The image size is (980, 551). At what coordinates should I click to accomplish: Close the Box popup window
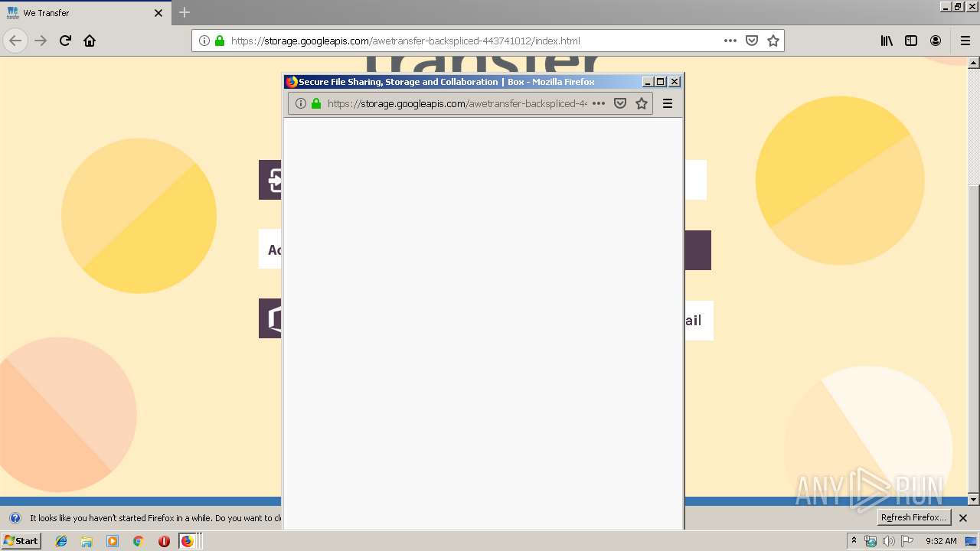click(675, 82)
